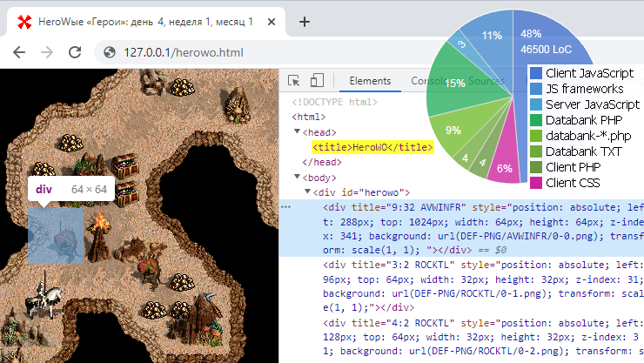Select the highlighted title HeroWO element
The width and height of the screenshot is (644, 363).
372,147
